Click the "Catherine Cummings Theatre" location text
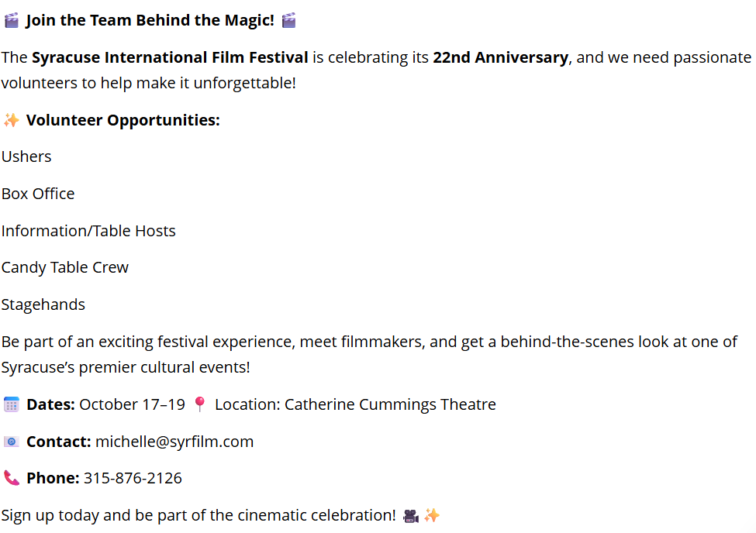 pos(390,404)
